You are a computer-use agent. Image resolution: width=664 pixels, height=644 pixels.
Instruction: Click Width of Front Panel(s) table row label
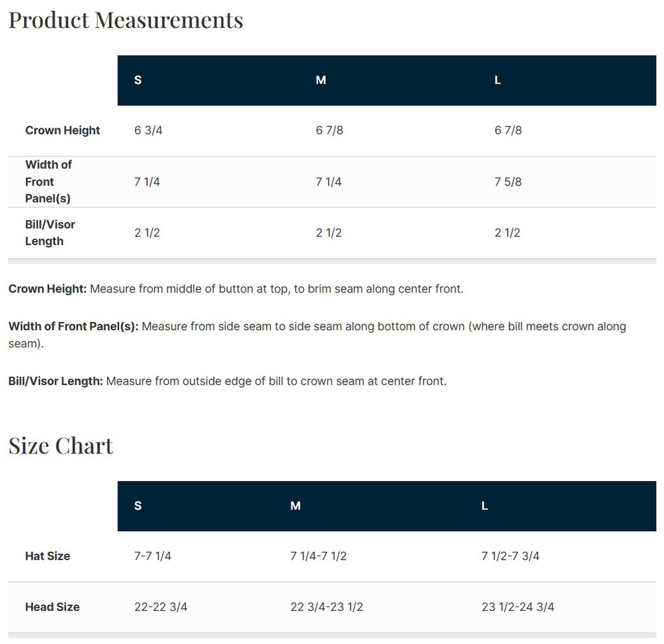click(x=49, y=182)
